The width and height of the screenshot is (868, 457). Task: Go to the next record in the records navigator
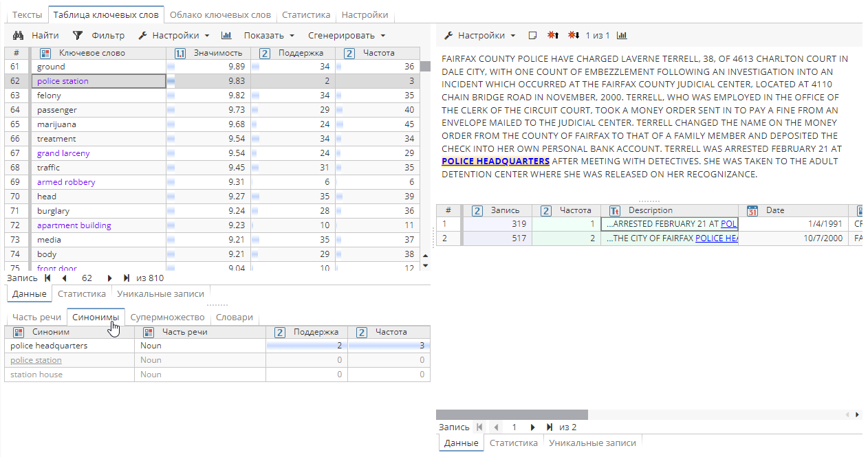[532, 427]
